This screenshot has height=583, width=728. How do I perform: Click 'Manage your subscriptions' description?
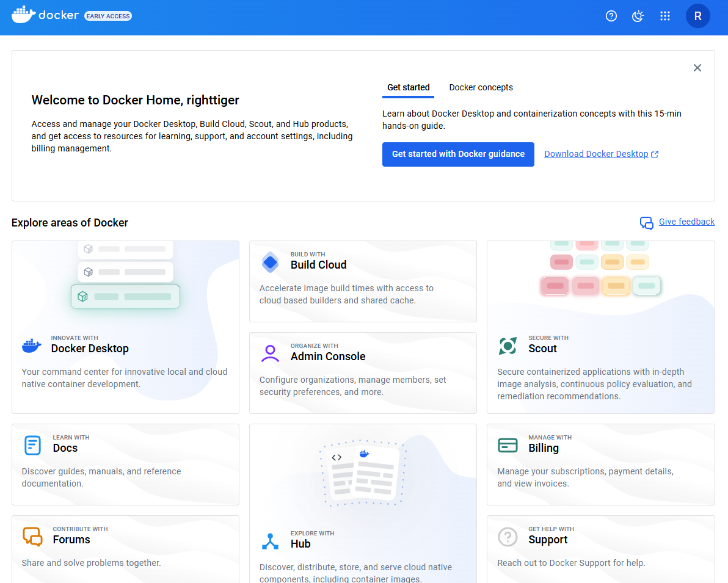tap(585, 477)
